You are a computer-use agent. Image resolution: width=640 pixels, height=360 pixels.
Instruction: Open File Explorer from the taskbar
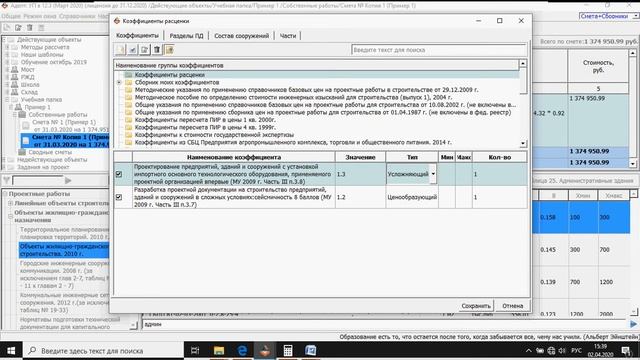[219, 351]
